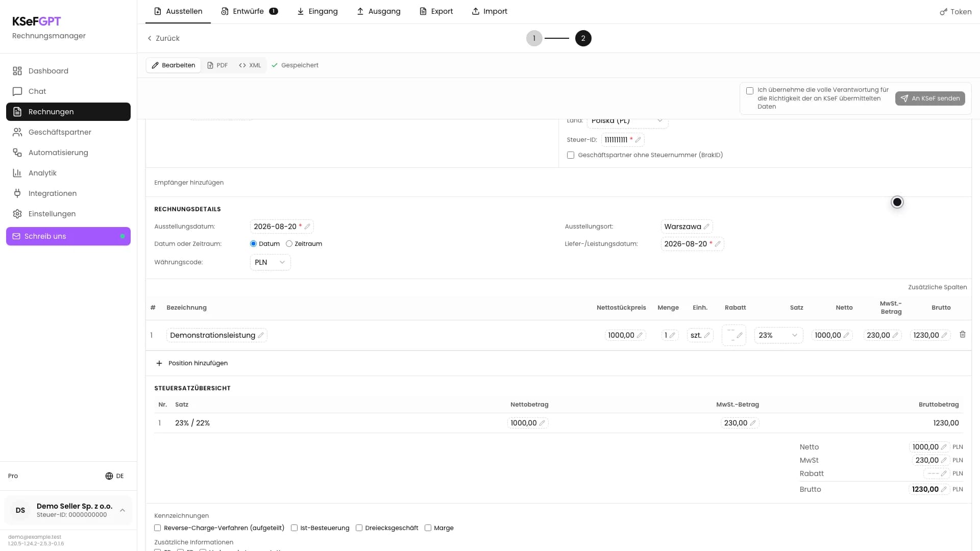Enable Dreiecksgeschäft checkbox

click(x=359, y=528)
